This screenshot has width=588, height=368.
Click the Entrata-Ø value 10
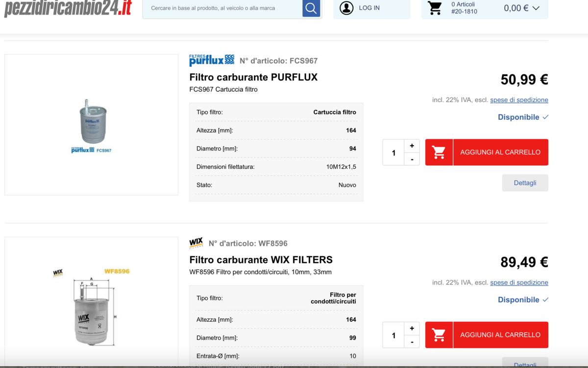tap(352, 356)
